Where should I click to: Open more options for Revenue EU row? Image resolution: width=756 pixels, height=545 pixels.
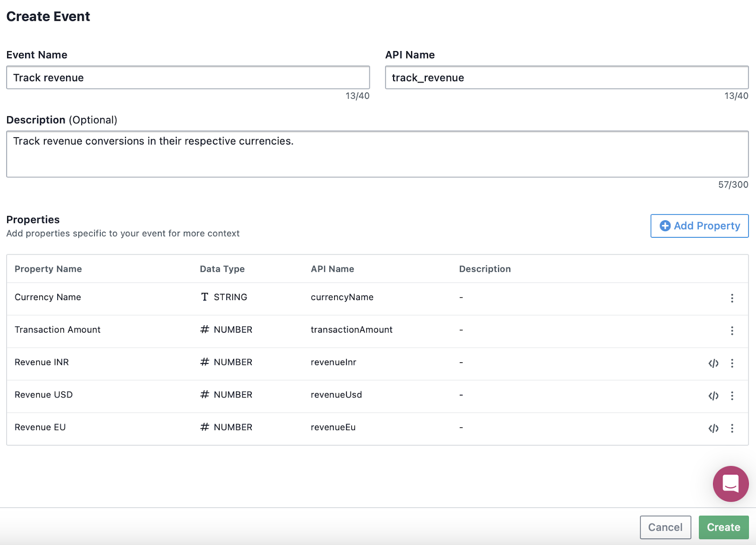pos(732,428)
